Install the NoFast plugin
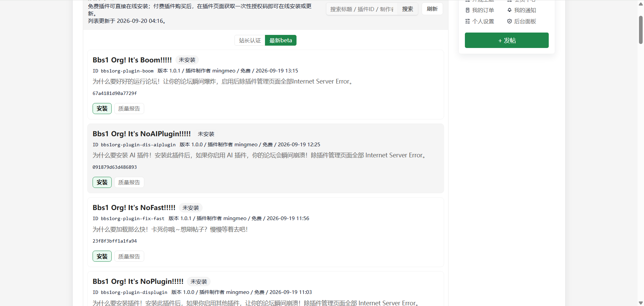The width and height of the screenshot is (644, 306). pyautogui.click(x=102, y=256)
